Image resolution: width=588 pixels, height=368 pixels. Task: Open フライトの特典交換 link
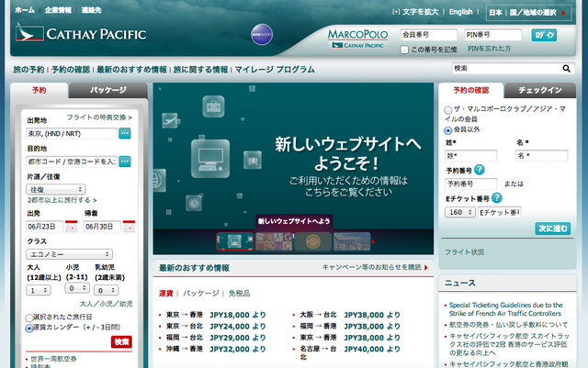pos(99,117)
